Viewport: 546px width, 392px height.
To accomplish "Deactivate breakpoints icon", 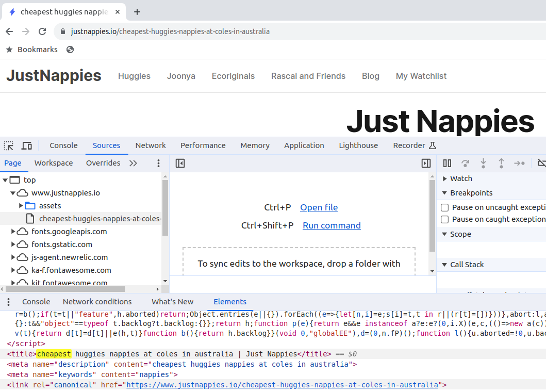I will click(542, 163).
